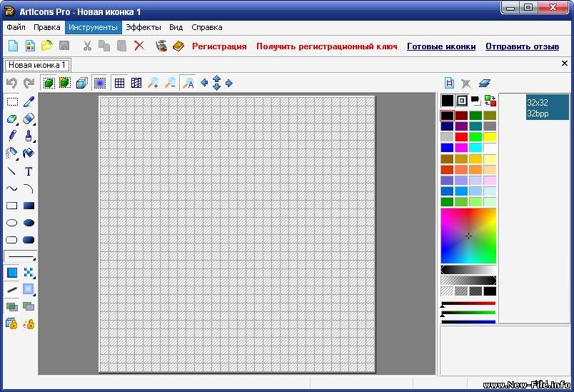The height and width of the screenshot is (392, 574).
Task: Click the rainbow color spectrum picker
Action: click(468, 236)
